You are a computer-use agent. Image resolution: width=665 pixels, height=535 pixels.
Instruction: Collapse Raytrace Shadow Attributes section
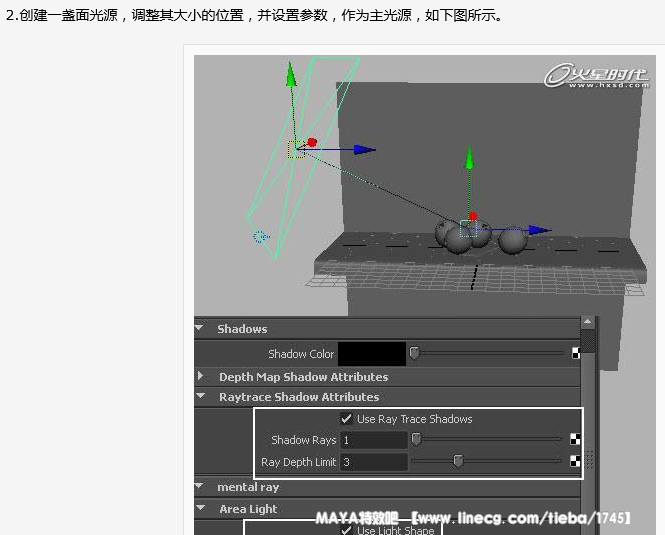point(199,397)
